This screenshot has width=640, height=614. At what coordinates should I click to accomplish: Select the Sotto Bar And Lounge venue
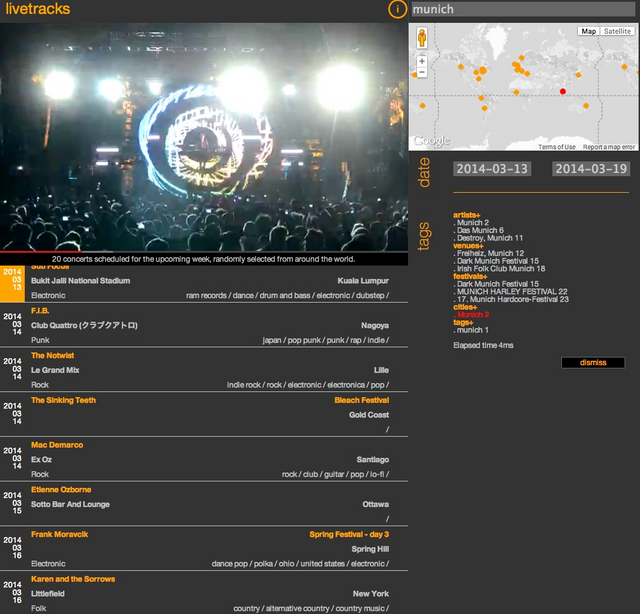70,504
